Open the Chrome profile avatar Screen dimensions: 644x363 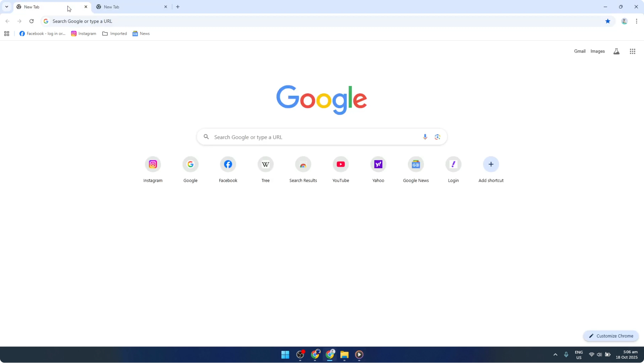point(624,21)
